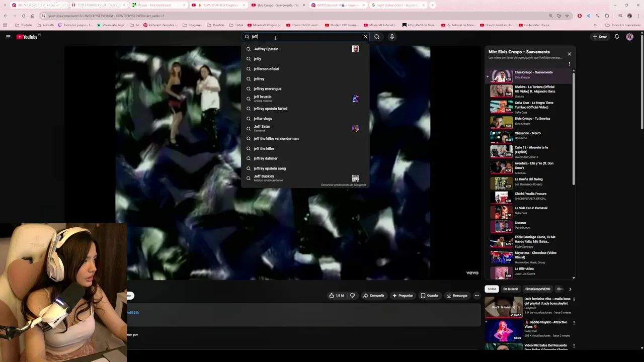The width and height of the screenshot is (644, 362).
Task: Go to the YouTube home logo
Action: (x=28, y=37)
